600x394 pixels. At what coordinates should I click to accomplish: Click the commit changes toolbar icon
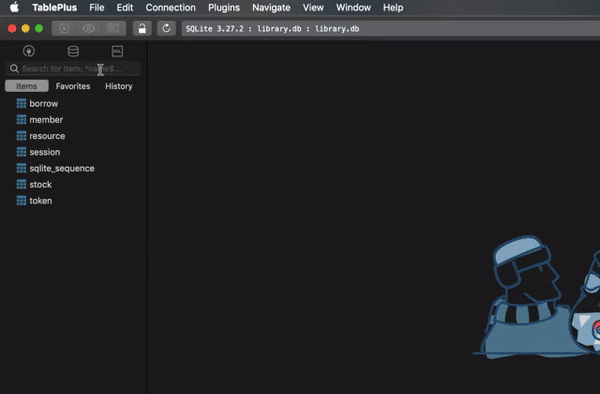114,28
